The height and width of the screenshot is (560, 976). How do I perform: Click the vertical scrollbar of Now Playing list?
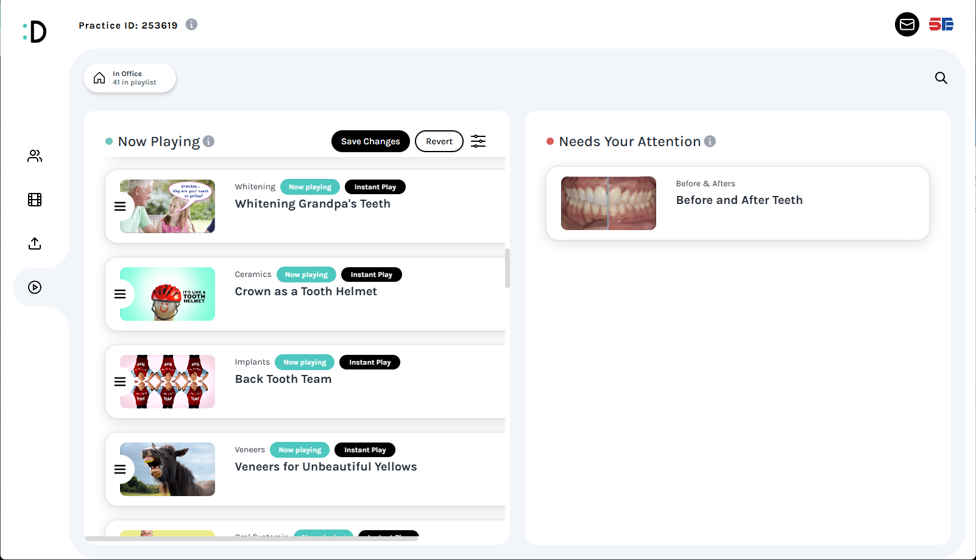click(507, 268)
